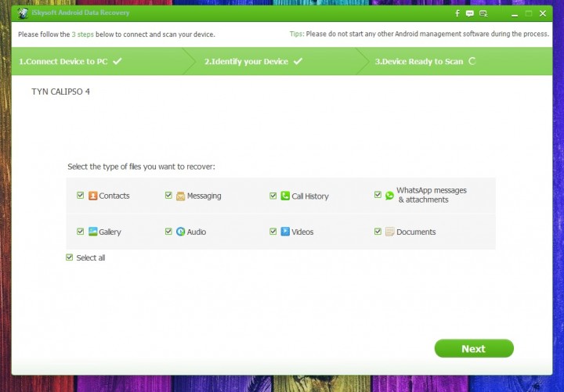Click the green Call History phone icon

point(285,196)
